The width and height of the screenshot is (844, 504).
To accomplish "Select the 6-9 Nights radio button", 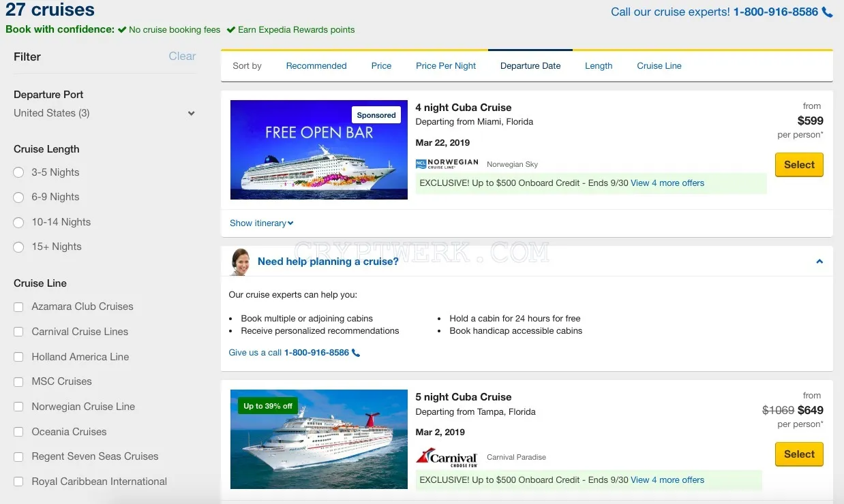I will pos(19,198).
